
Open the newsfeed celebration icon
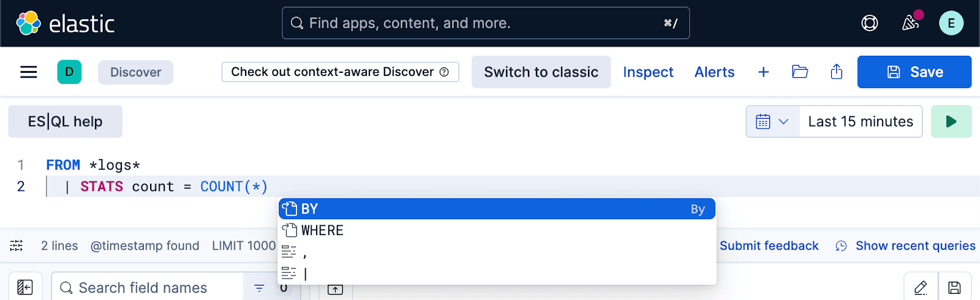[x=911, y=23]
